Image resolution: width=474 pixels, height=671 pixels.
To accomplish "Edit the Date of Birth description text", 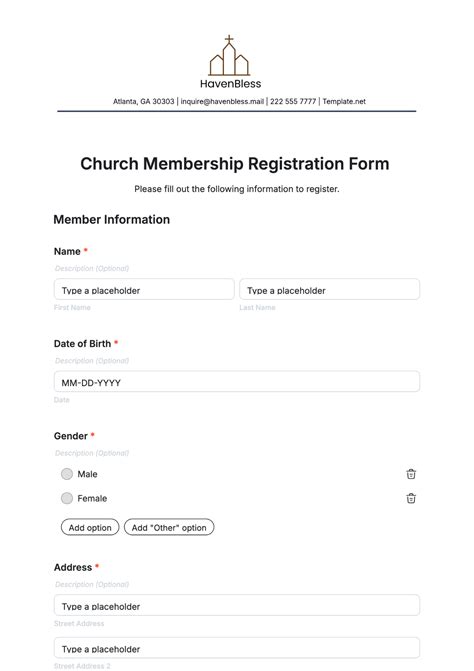I will pyautogui.click(x=92, y=361).
